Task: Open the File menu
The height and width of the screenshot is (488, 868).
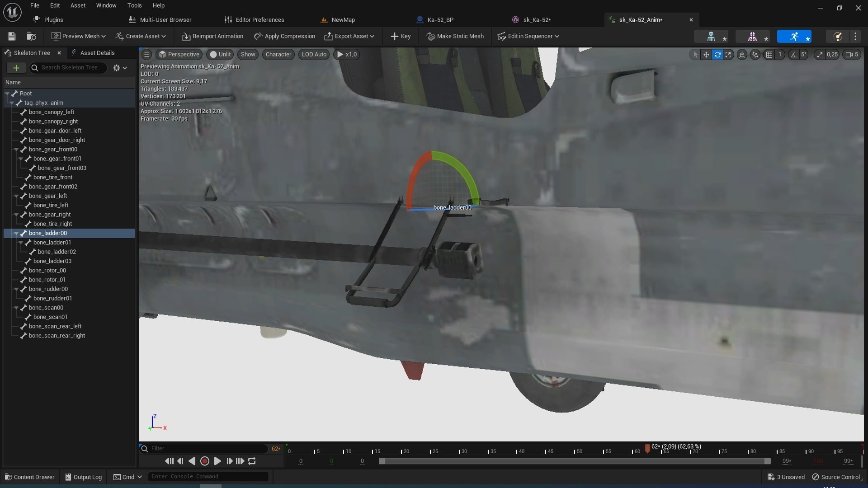Action: pyautogui.click(x=35, y=5)
